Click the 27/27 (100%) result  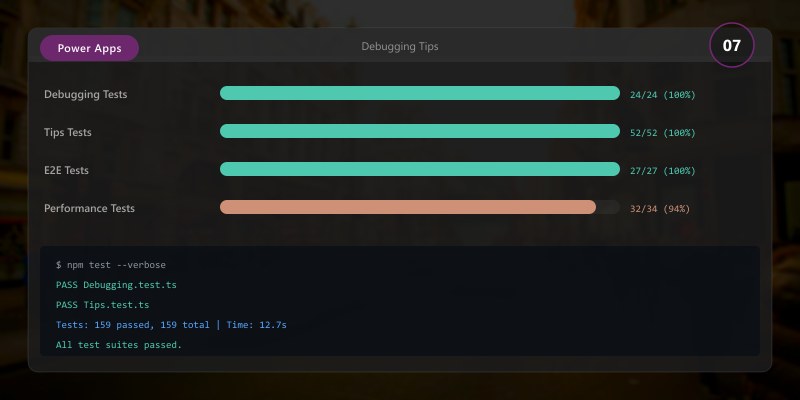pos(663,171)
